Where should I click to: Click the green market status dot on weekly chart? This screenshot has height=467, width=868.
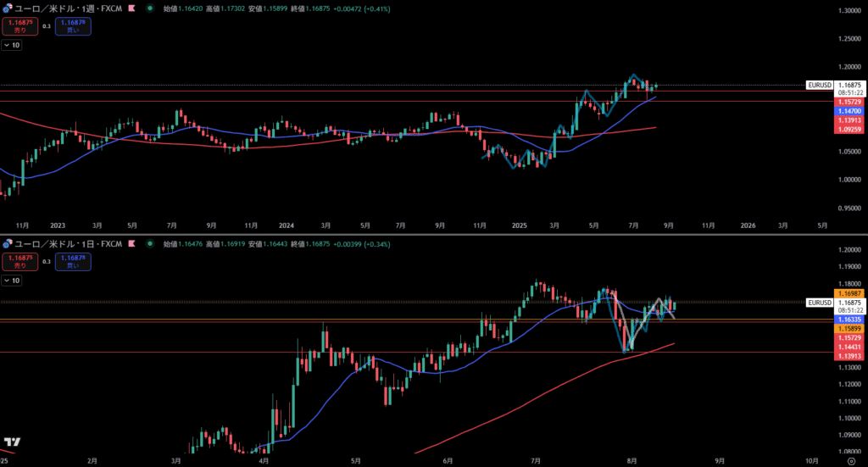149,8
